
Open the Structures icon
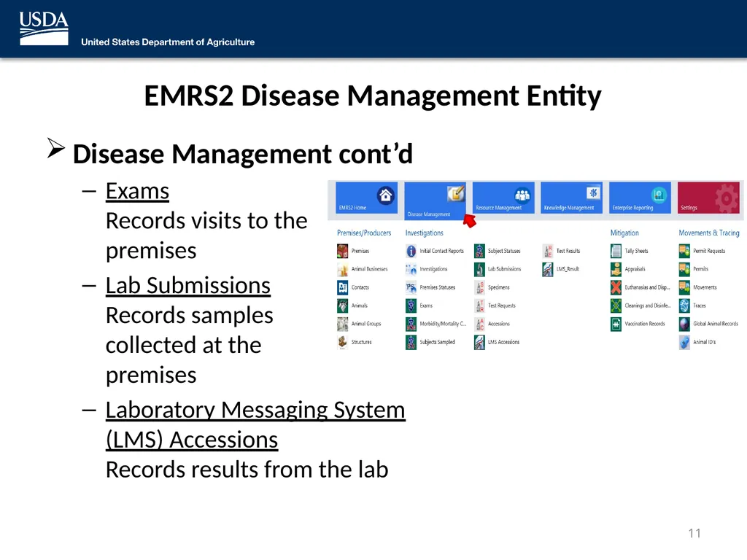343,342
